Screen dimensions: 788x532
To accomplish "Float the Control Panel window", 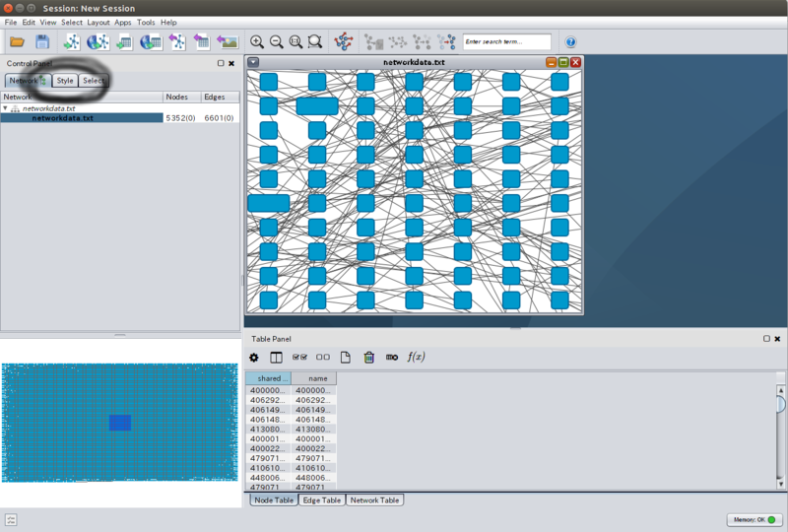I will tap(221, 63).
